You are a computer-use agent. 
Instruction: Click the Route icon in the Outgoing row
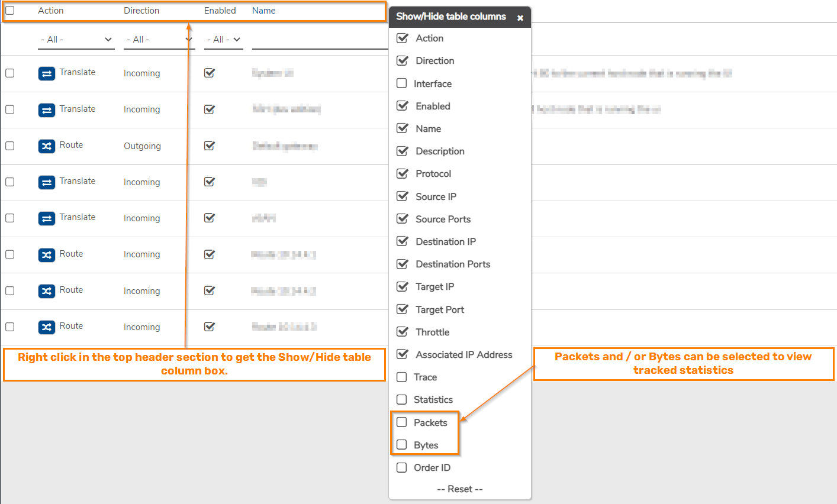[47, 146]
